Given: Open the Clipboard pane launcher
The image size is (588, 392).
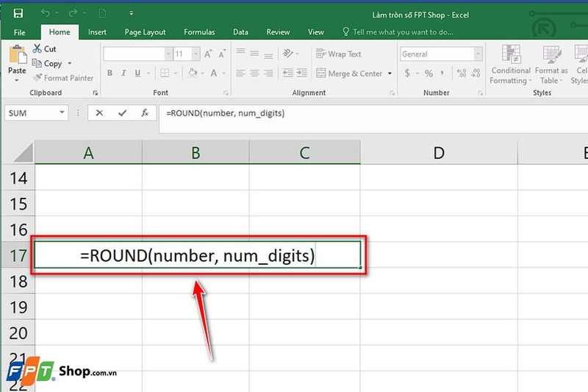Looking at the screenshot, I should [96, 93].
